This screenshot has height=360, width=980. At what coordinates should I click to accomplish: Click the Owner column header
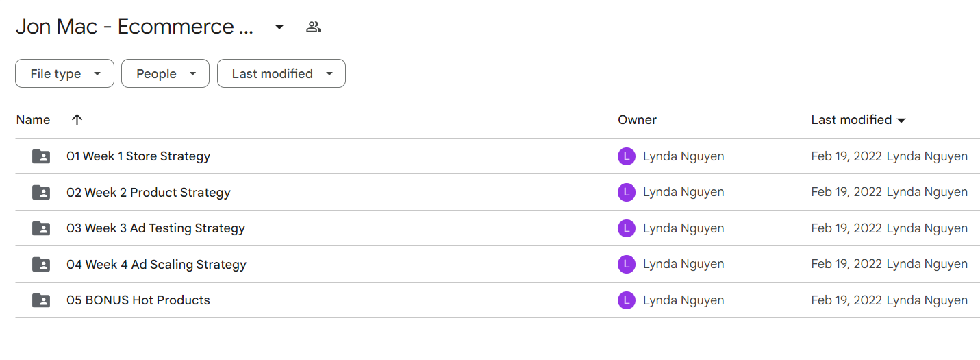coord(637,120)
